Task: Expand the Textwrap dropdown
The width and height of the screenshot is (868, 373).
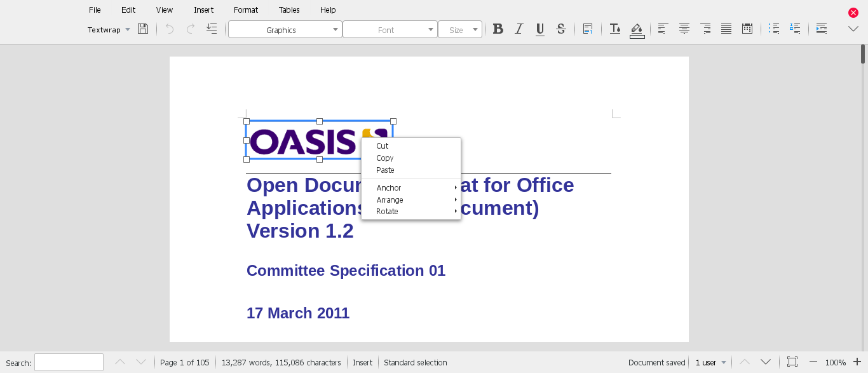Action: coord(109,30)
